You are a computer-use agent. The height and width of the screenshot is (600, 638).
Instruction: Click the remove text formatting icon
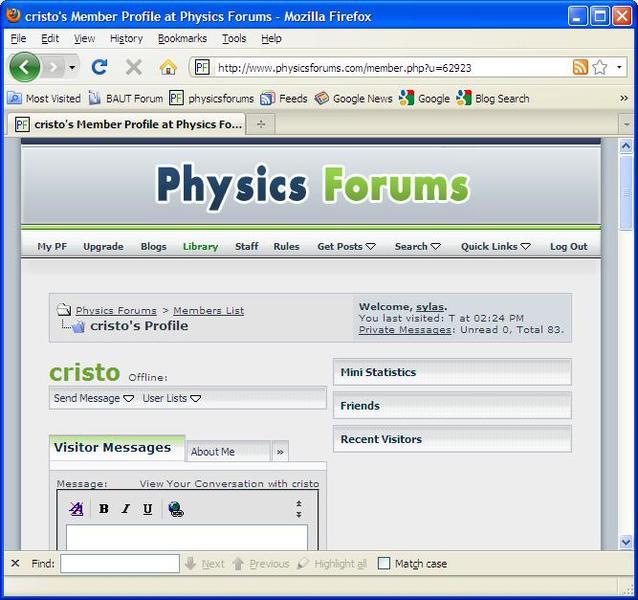pyautogui.click(x=76, y=508)
